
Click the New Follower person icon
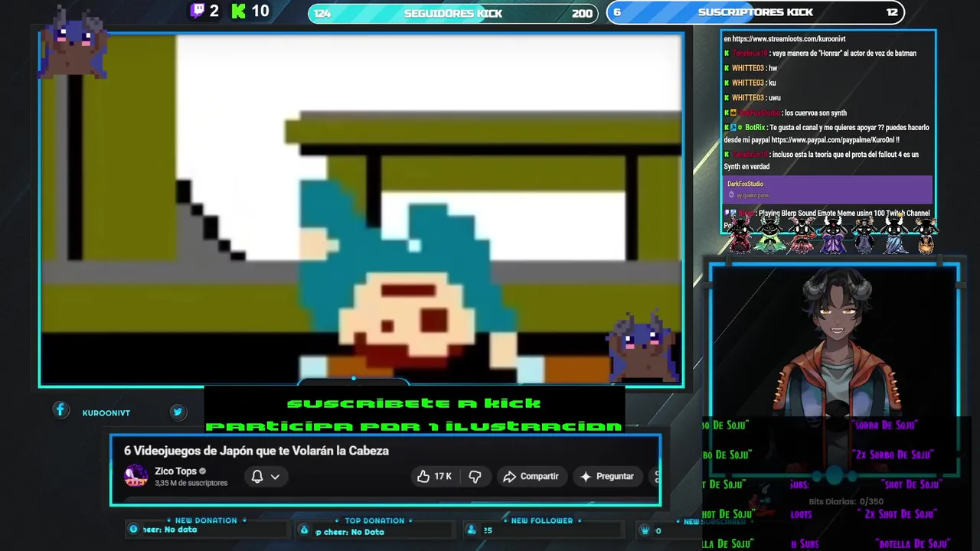(x=471, y=530)
